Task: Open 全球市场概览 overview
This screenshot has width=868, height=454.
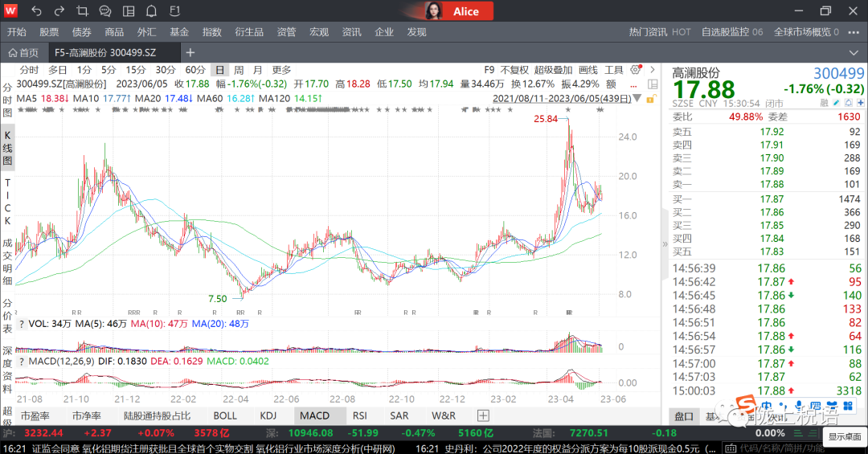Action: pos(806,32)
